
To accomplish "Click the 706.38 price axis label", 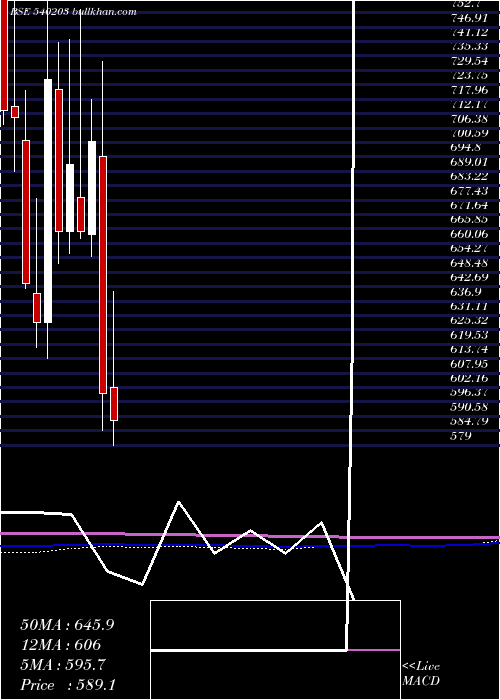I will coord(470,119).
